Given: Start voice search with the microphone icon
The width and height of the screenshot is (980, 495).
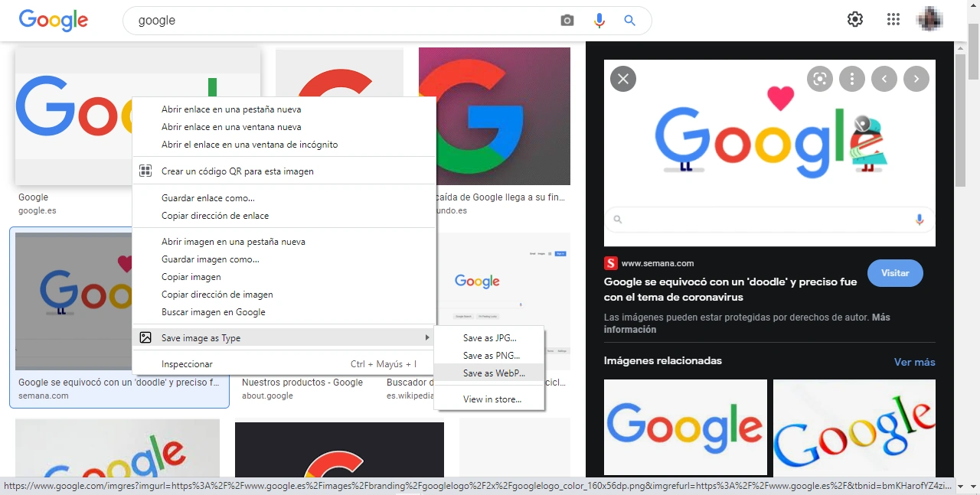Looking at the screenshot, I should 599,21.
